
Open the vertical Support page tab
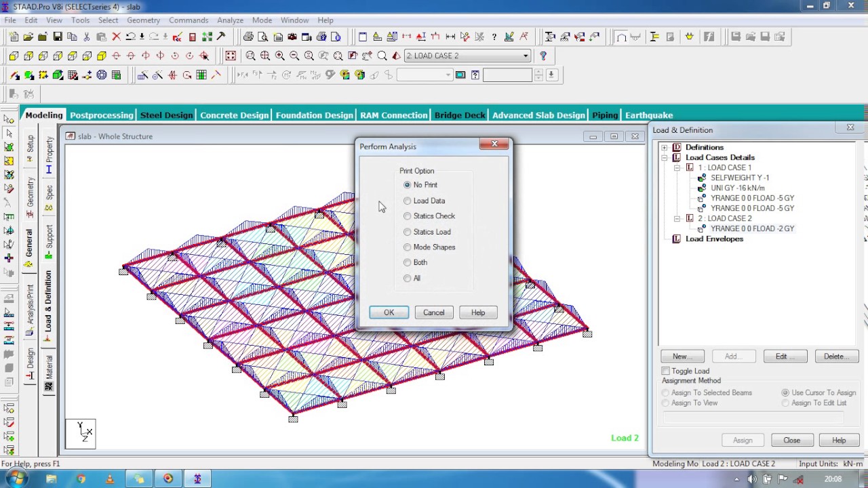49,241
